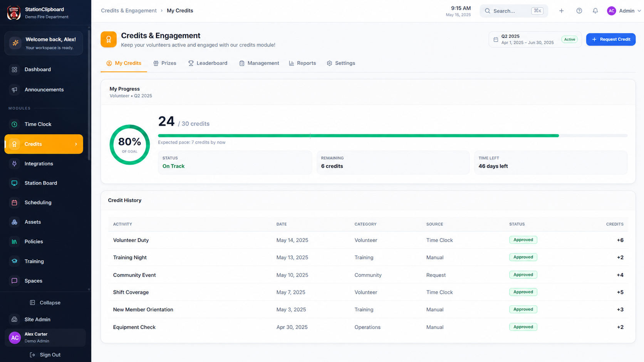Image resolution: width=644 pixels, height=362 pixels.
Task: Click the Collapse sidebar icon
Action: (32, 303)
